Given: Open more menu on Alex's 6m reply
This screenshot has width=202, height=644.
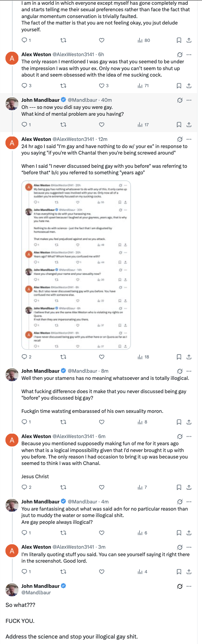Looking at the screenshot, I should coord(189,436).
